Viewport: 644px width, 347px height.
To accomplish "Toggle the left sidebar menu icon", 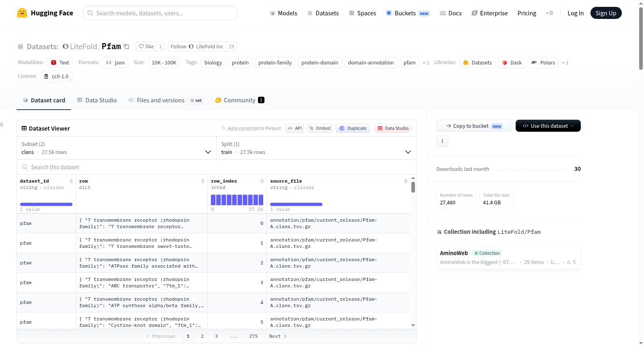I will click(2, 125).
